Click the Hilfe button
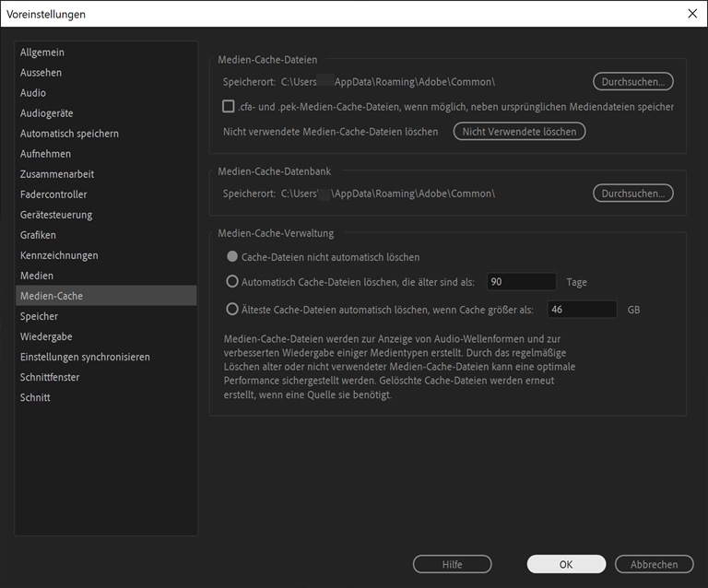The width and height of the screenshot is (708, 588). point(452,564)
